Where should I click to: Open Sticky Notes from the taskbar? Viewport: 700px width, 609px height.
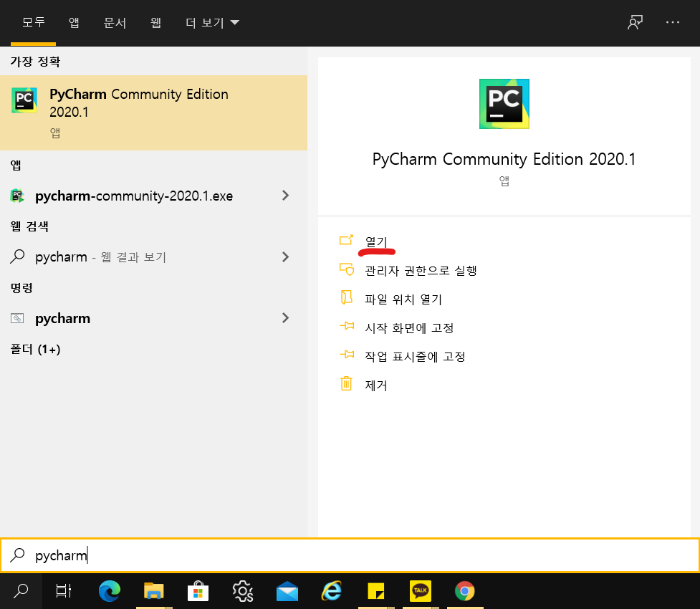[x=376, y=591]
